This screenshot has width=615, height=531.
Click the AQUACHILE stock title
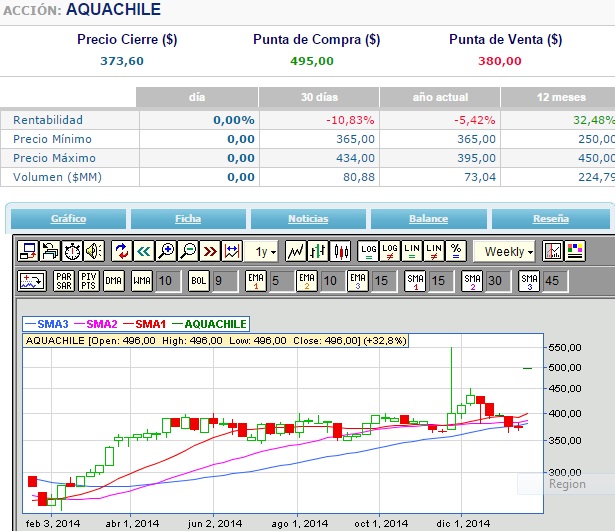[x=113, y=9]
